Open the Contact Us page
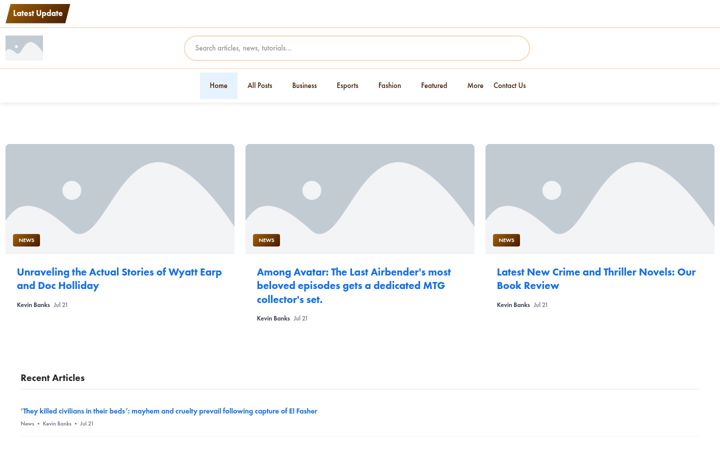720x450 pixels. point(510,85)
